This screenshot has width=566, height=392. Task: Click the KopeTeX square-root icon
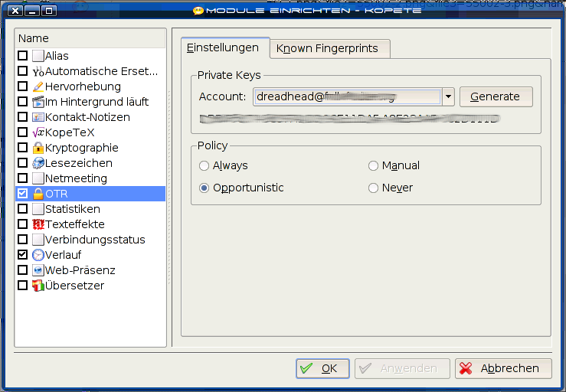click(38, 132)
